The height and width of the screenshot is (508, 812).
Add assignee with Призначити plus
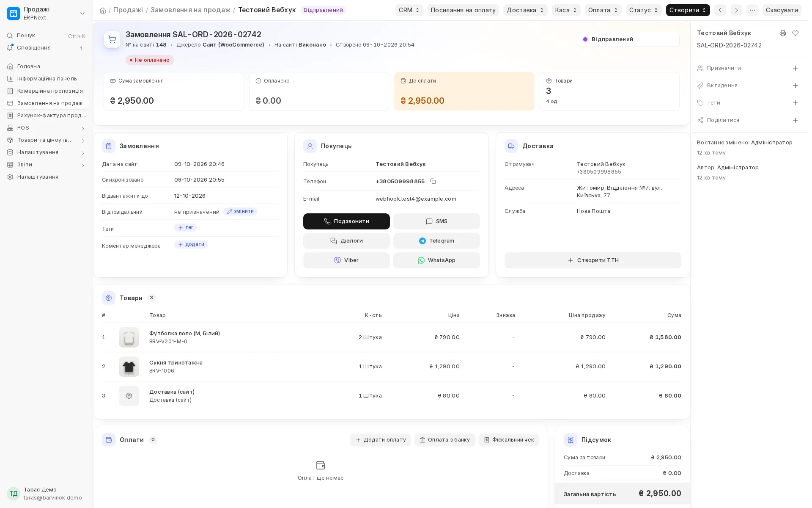[x=796, y=68]
